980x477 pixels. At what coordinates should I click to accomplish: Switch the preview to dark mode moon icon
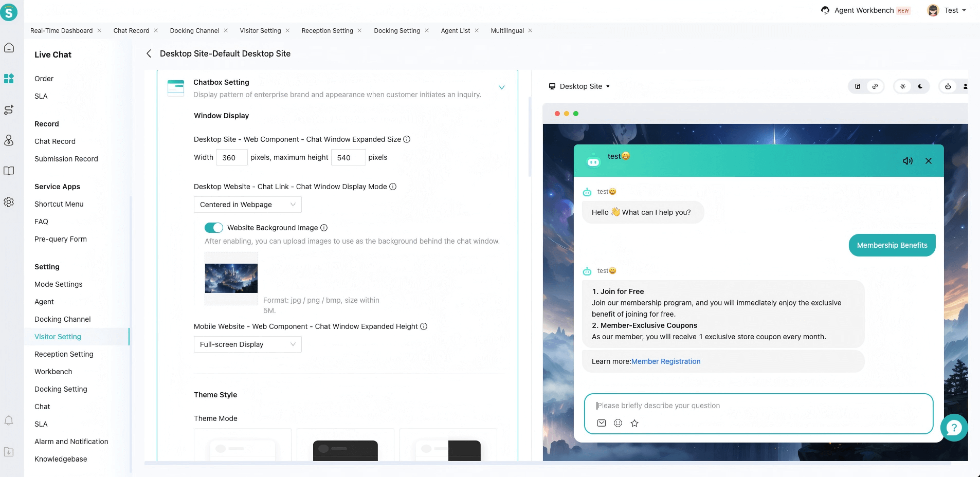point(920,86)
